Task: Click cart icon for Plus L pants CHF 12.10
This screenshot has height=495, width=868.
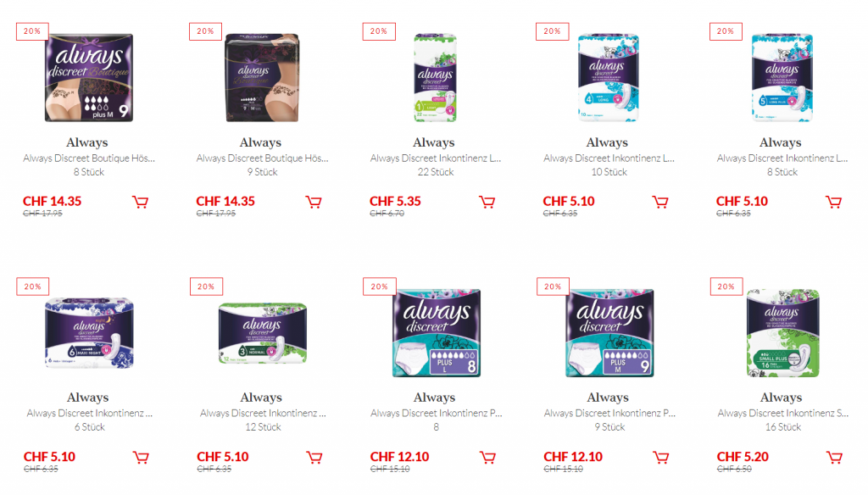Action: click(487, 458)
